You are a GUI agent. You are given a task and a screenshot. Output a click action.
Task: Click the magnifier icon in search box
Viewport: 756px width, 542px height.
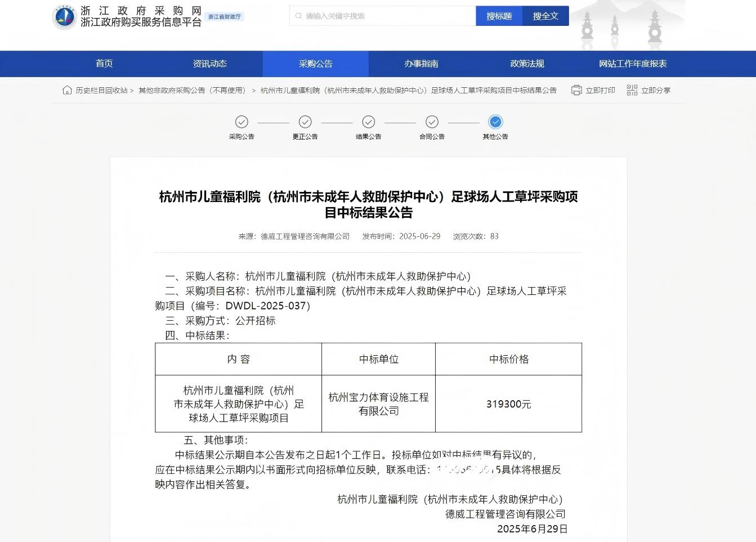coord(299,16)
